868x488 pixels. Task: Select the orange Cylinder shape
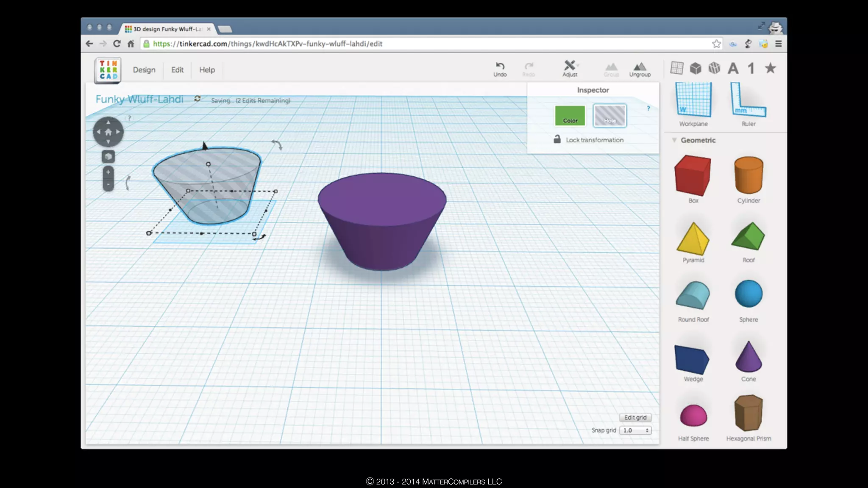point(748,176)
